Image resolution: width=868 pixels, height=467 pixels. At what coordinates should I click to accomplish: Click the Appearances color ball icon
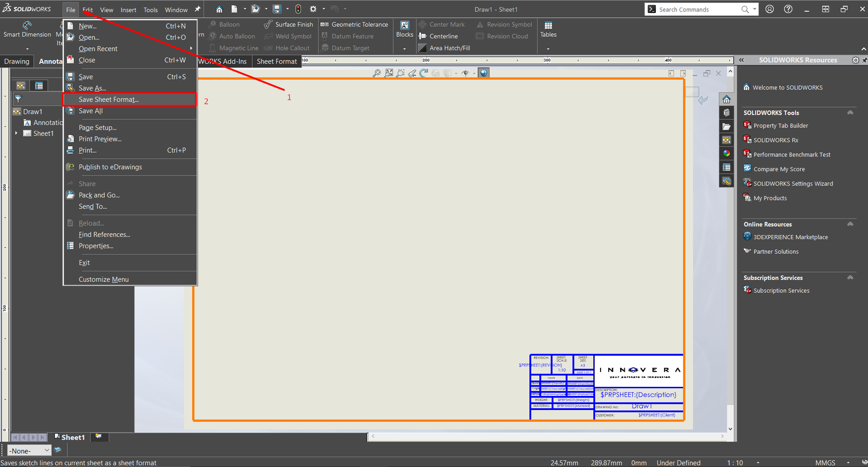point(726,153)
